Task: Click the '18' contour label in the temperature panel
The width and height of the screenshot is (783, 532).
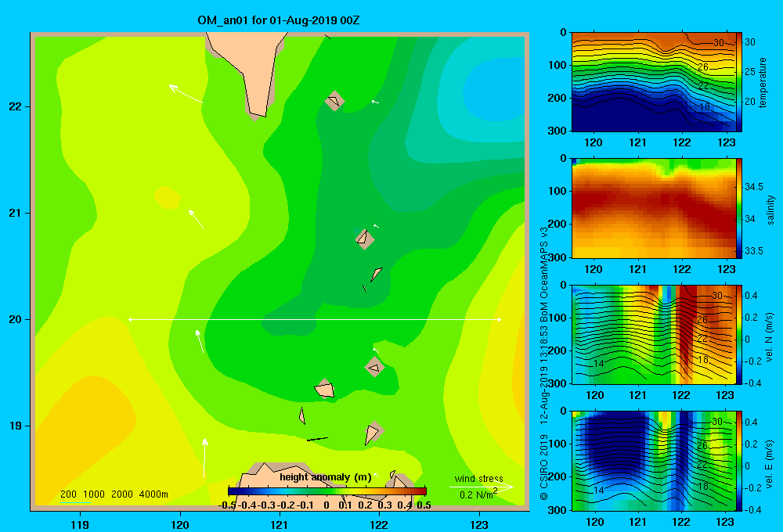Action: coord(704,107)
